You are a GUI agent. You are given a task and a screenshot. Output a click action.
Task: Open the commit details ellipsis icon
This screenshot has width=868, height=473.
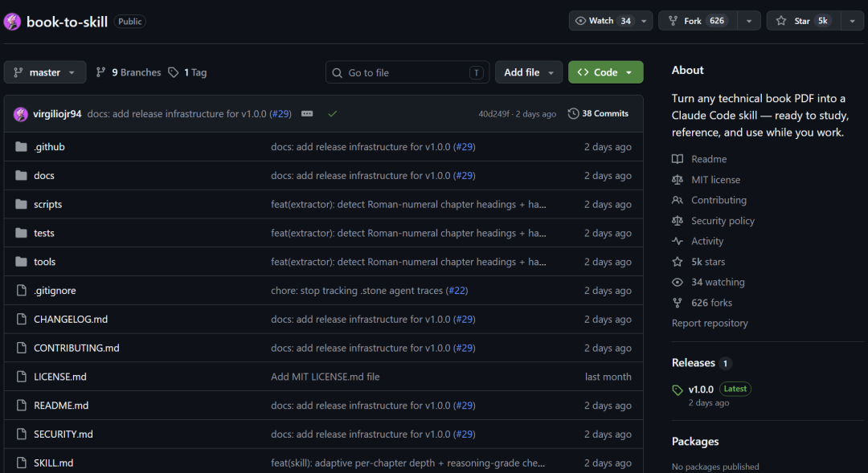click(307, 113)
